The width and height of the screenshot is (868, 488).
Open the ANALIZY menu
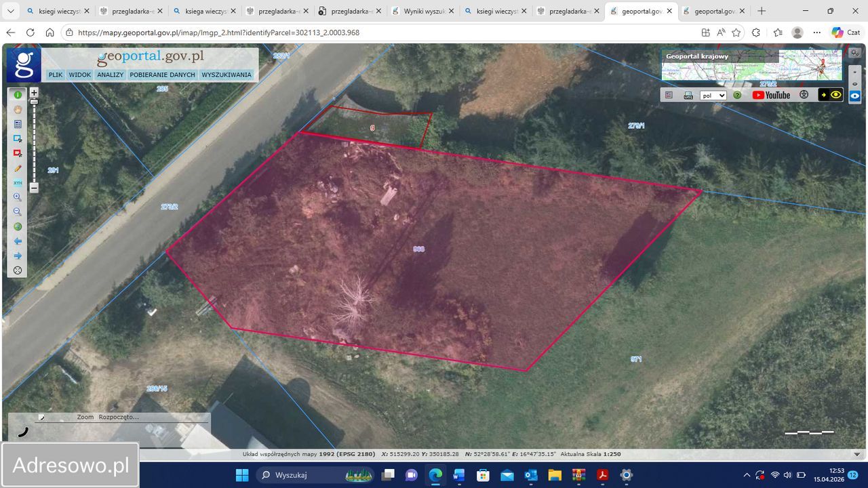point(110,75)
